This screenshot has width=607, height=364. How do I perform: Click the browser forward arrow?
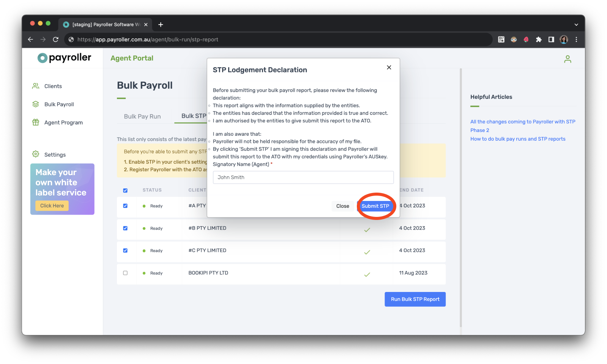[x=43, y=39]
